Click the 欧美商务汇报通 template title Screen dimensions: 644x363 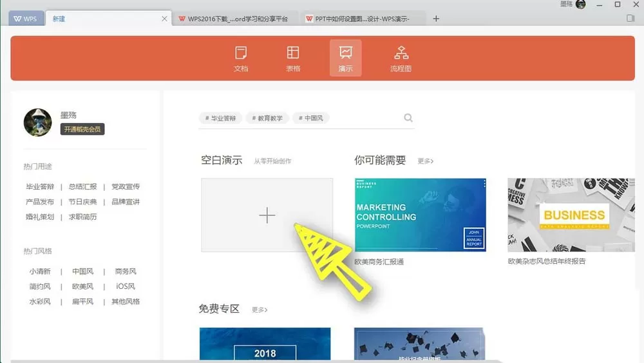click(379, 262)
